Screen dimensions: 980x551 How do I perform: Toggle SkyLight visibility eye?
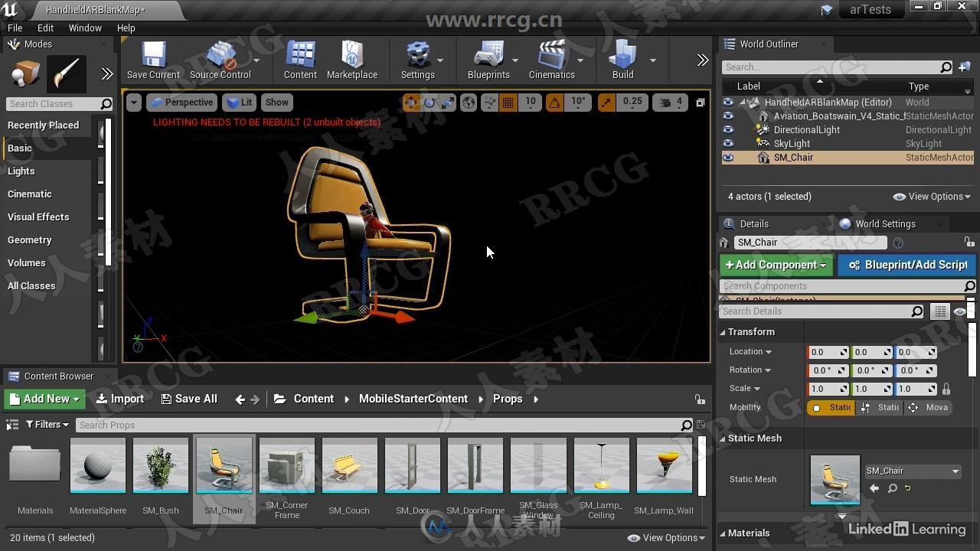point(728,143)
